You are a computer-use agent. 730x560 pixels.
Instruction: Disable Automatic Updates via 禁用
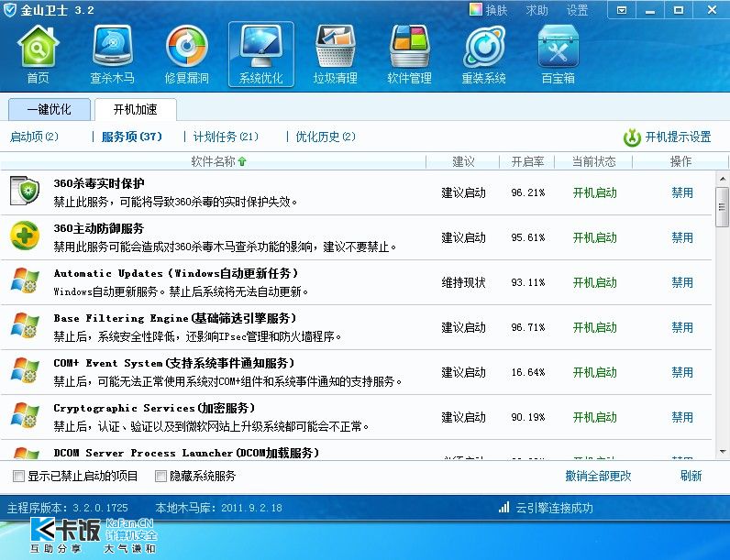click(682, 282)
